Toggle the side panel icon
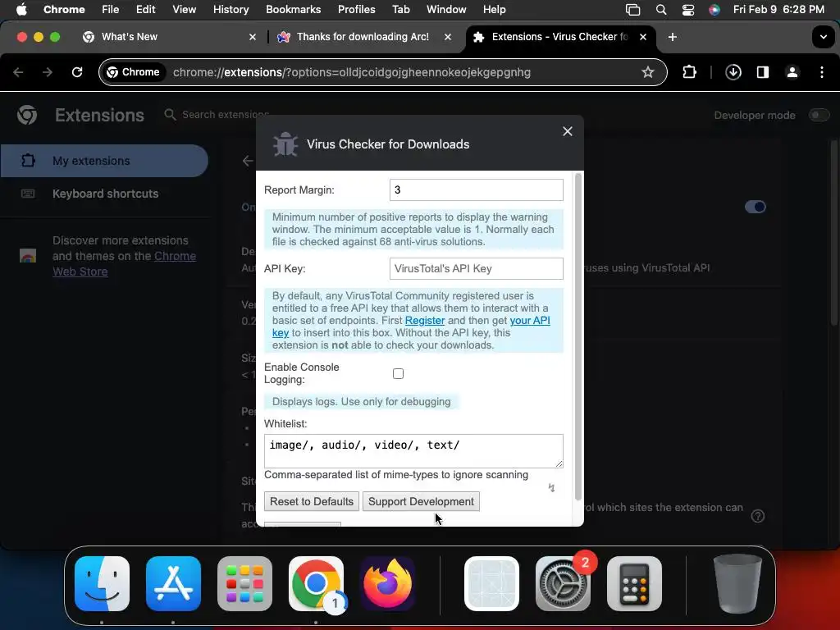The width and height of the screenshot is (840, 630). click(763, 72)
